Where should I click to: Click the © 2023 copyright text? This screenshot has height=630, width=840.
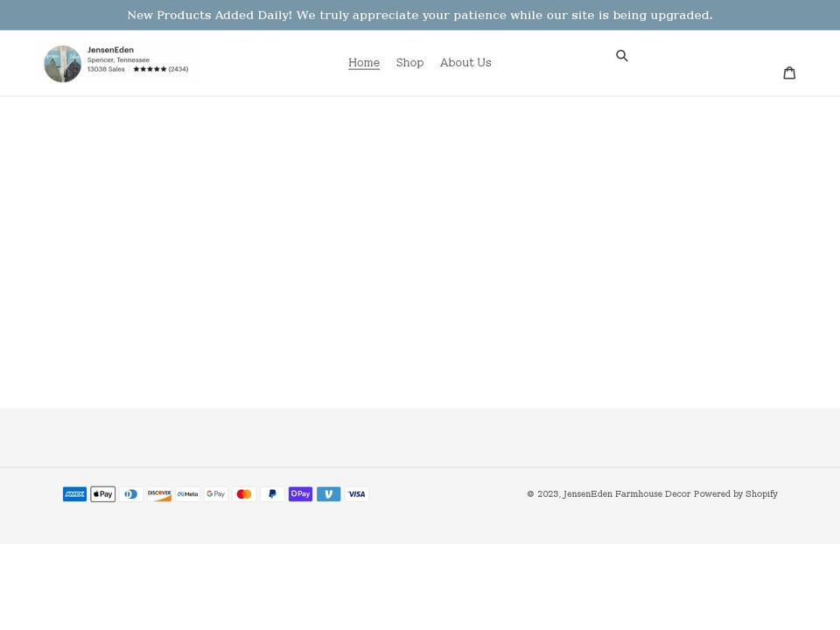[543, 493]
